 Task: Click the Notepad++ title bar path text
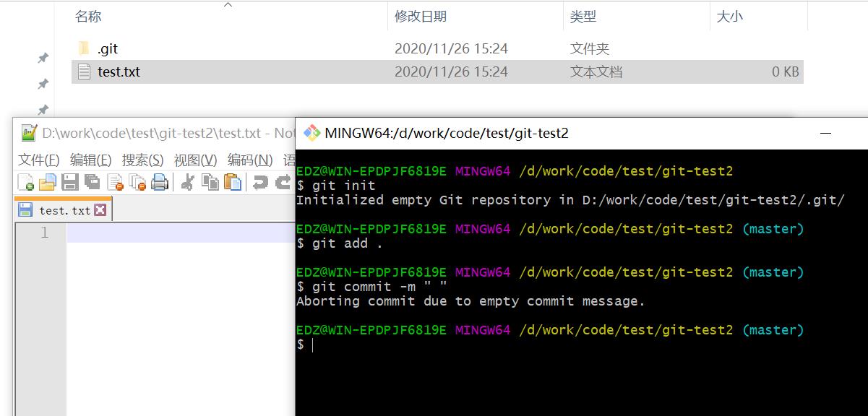[168, 133]
